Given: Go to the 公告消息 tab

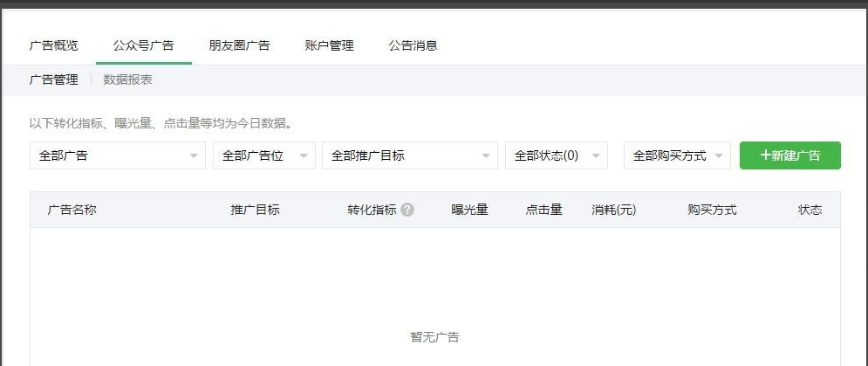Looking at the screenshot, I should point(413,45).
